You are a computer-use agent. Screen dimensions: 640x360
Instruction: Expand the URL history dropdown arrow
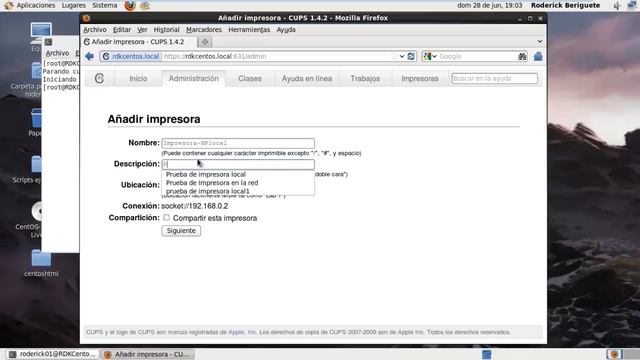point(402,56)
